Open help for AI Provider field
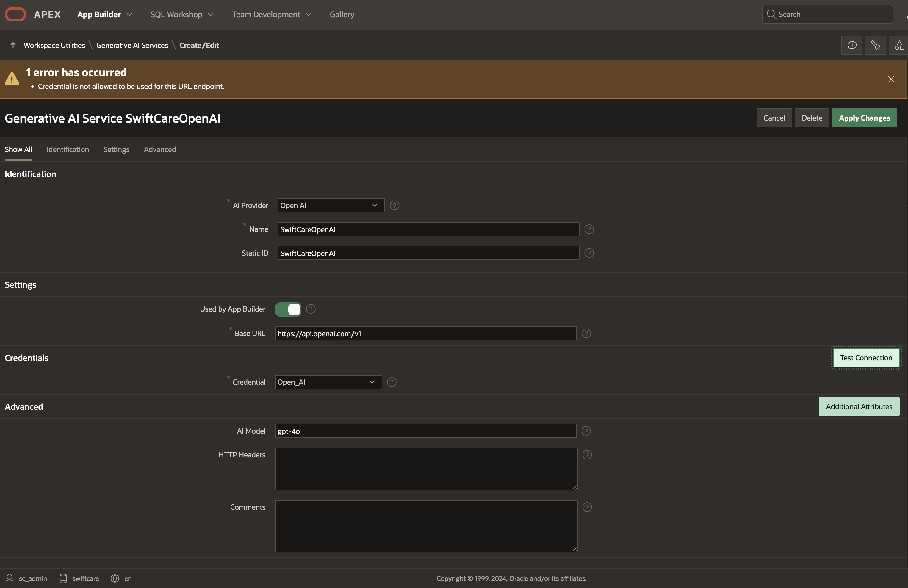The height and width of the screenshot is (588, 908). click(x=394, y=205)
